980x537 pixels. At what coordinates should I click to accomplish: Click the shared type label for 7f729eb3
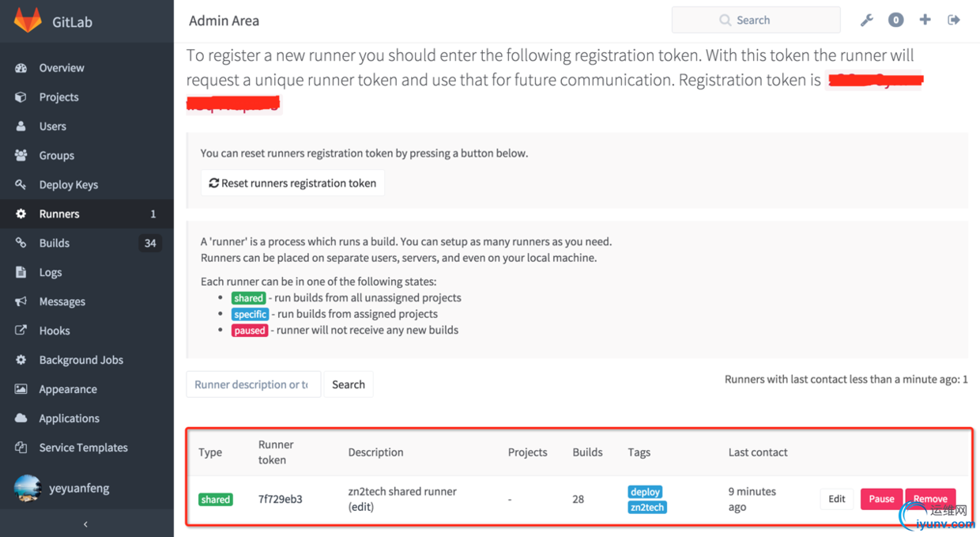[216, 499]
